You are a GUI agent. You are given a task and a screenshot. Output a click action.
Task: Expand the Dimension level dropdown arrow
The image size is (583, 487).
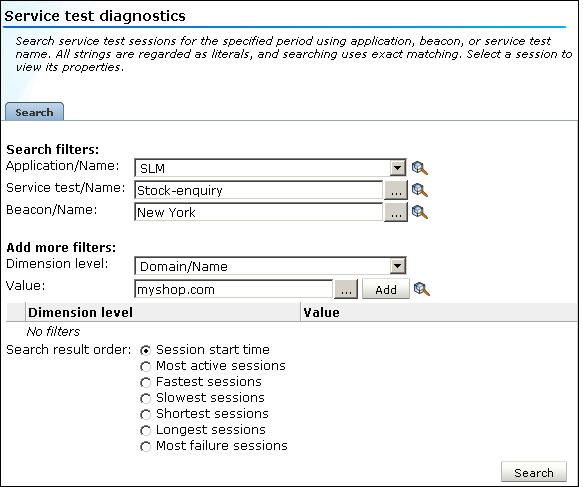point(397,266)
